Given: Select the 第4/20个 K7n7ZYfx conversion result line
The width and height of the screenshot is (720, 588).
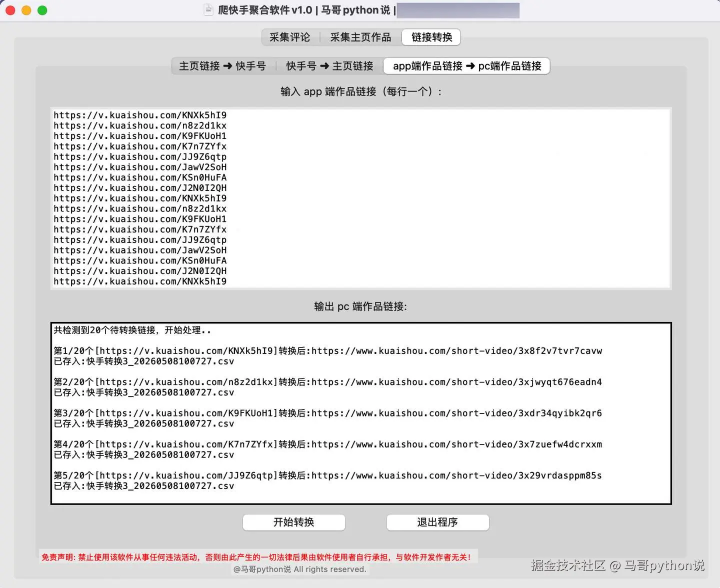Looking at the screenshot, I should point(327,444).
